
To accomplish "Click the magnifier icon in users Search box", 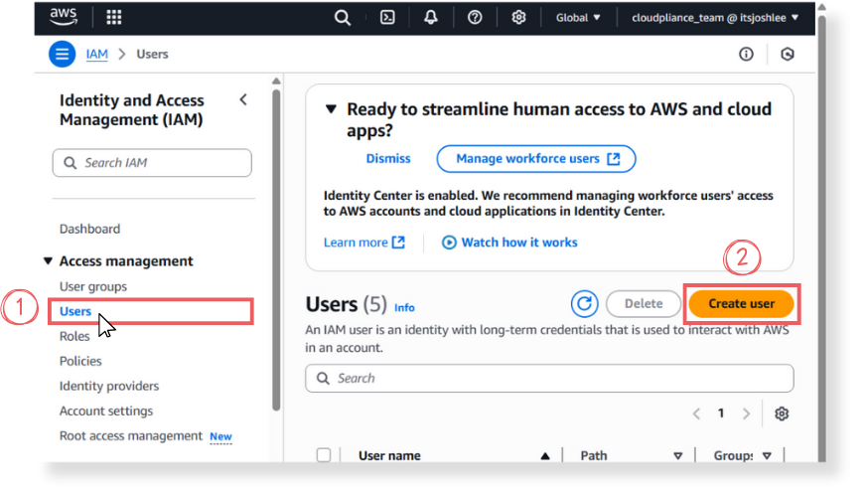I will click(323, 379).
